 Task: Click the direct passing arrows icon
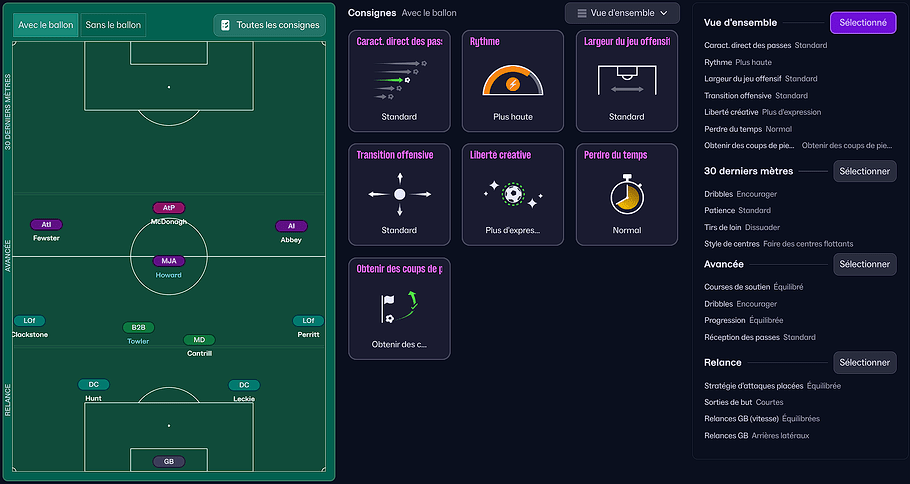click(399, 80)
